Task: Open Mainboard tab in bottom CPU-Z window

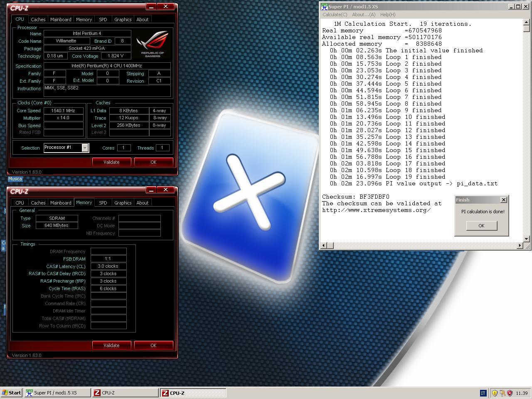Action: click(x=61, y=203)
